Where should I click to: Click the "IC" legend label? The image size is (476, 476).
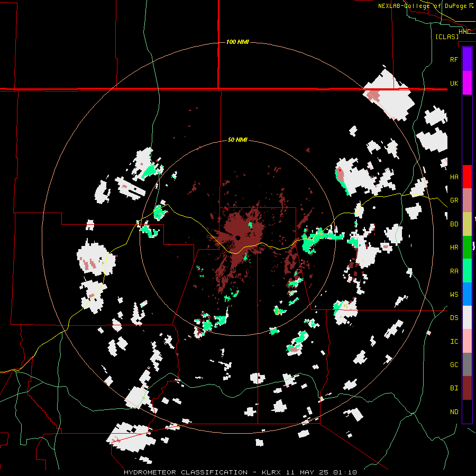(454, 342)
